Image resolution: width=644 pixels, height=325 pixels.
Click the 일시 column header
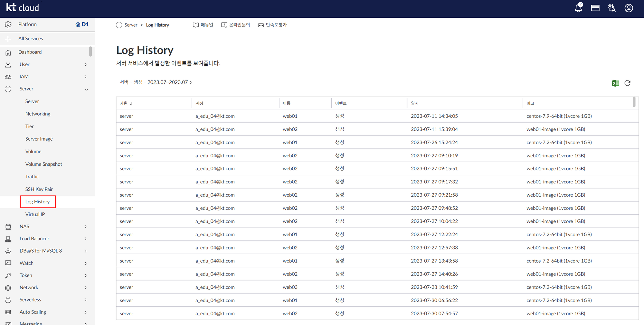[x=415, y=103]
